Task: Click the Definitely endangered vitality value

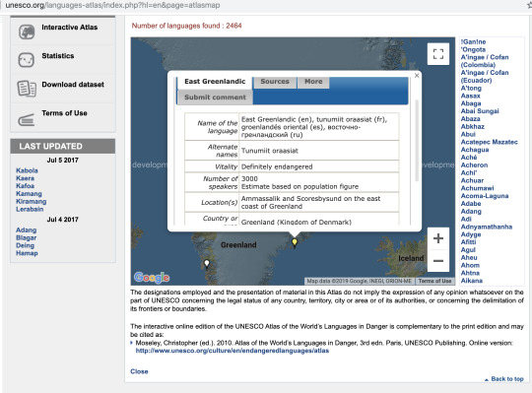Action: tap(277, 166)
